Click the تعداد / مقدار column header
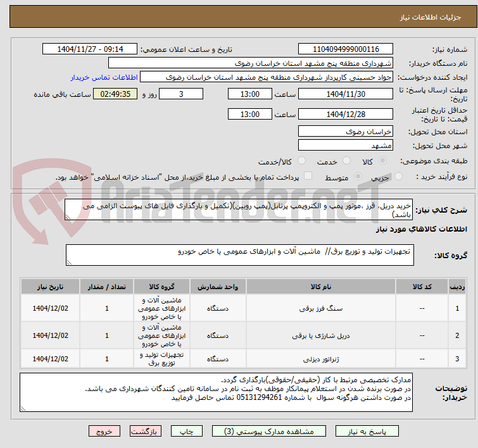Image resolution: width=478 pixels, height=448 pixels. click(107, 287)
